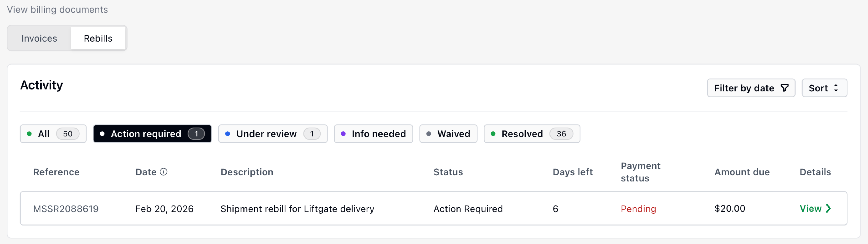Click the Days left column header
The height and width of the screenshot is (244, 868).
pos(573,172)
